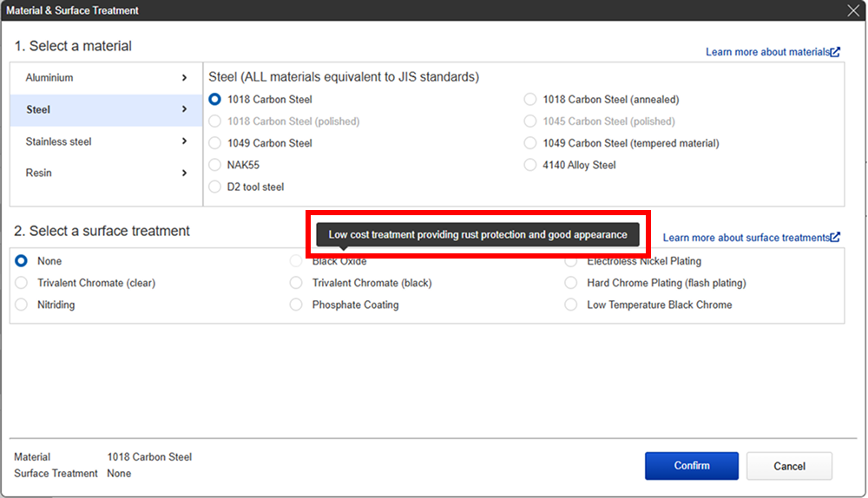Click the Cancel button
Screen dimensions: 868x498
click(x=789, y=466)
